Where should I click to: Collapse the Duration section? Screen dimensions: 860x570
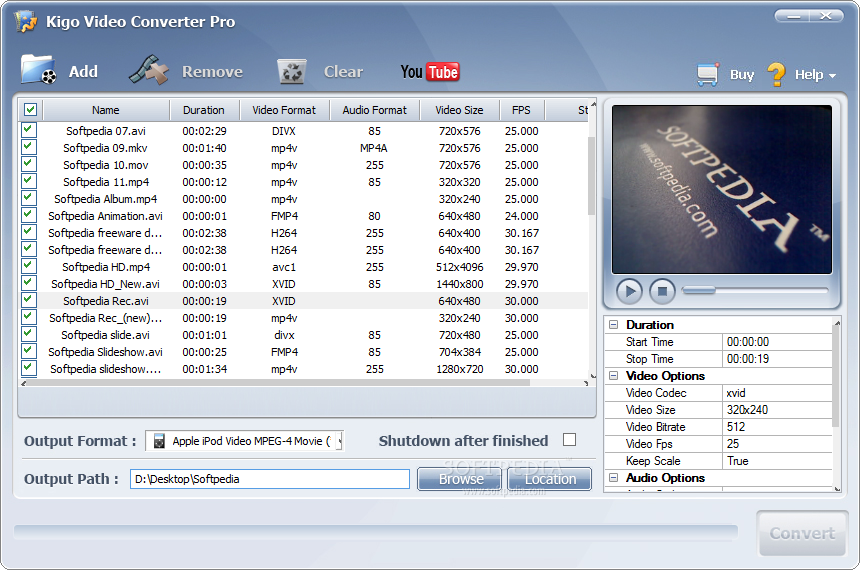pos(614,325)
